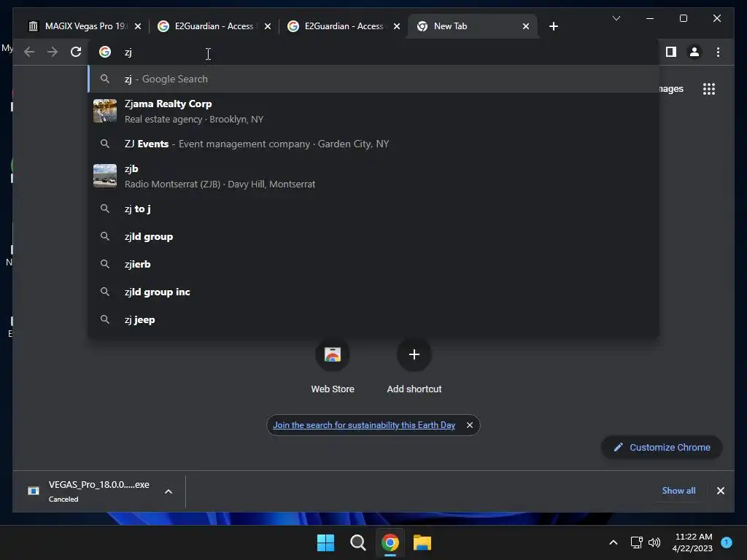This screenshot has width=747, height=560.
Task: Select the 'zj jeep' suggestion
Action: pos(373,319)
